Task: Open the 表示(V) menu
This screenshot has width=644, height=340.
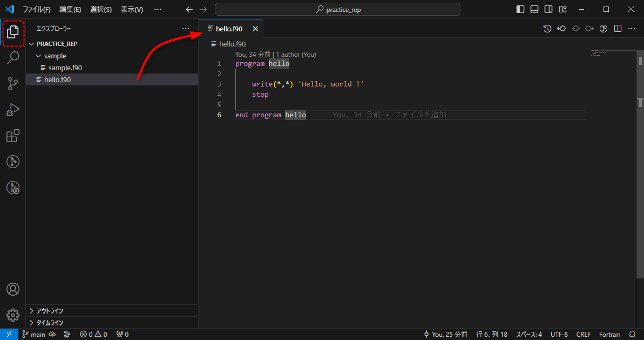Action: (132, 9)
